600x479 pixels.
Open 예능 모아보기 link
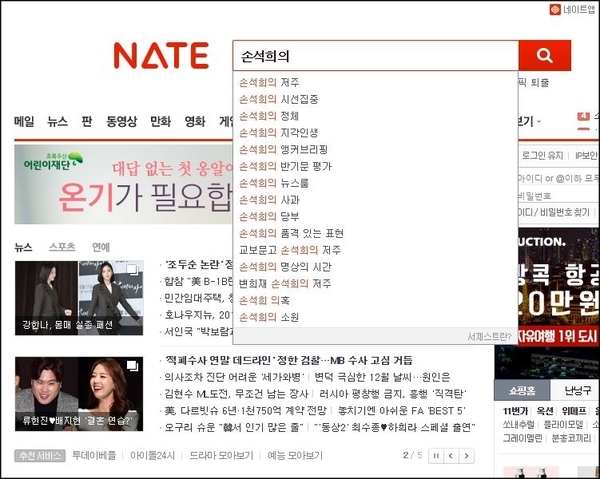coord(295,456)
